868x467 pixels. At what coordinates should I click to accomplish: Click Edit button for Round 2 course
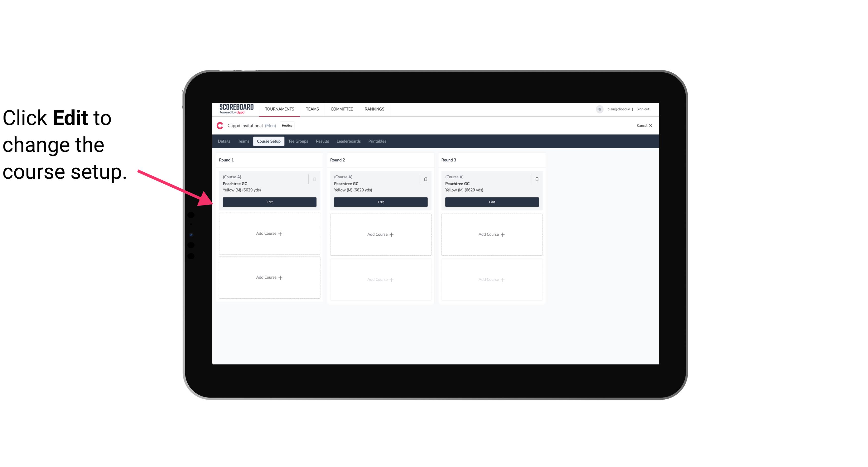[380, 201]
